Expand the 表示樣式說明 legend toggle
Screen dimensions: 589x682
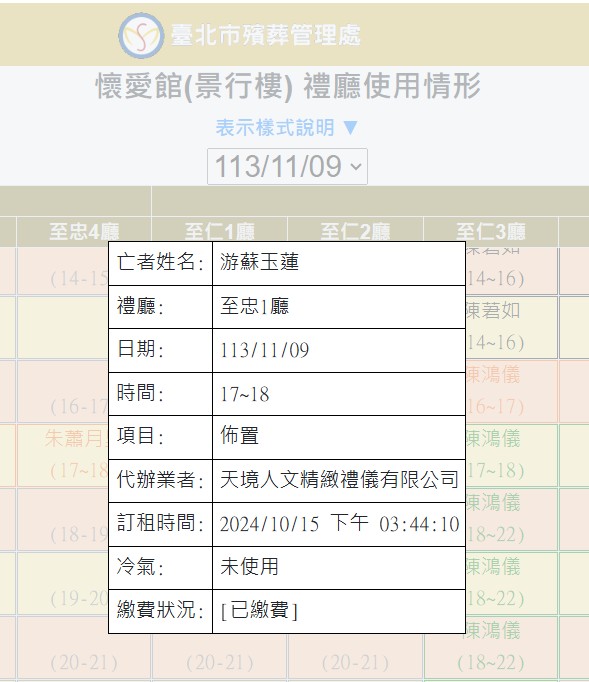click(287, 127)
